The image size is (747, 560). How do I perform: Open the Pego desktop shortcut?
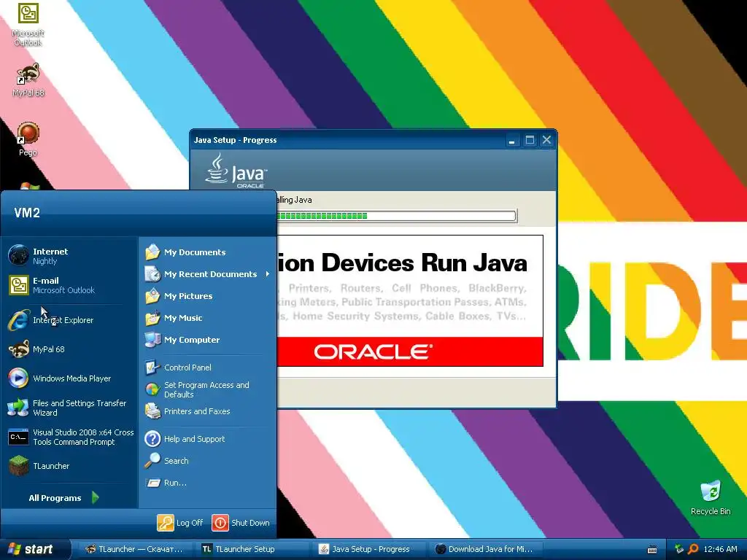(x=28, y=139)
